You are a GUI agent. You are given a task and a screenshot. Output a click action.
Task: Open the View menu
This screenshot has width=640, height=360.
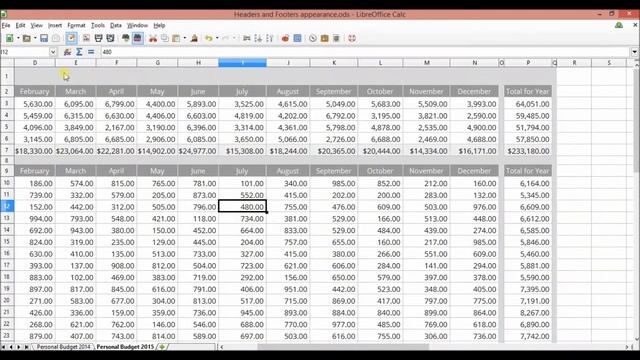coord(36,25)
